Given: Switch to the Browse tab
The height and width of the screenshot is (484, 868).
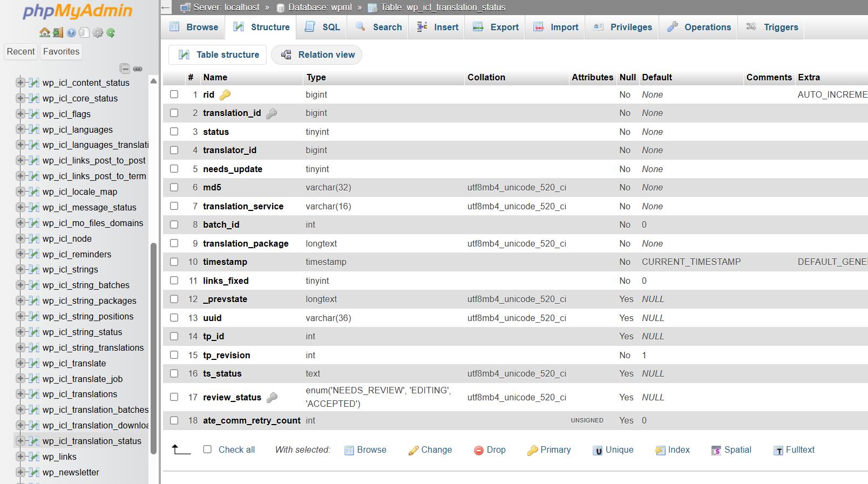Looking at the screenshot, I should point(194,27).
